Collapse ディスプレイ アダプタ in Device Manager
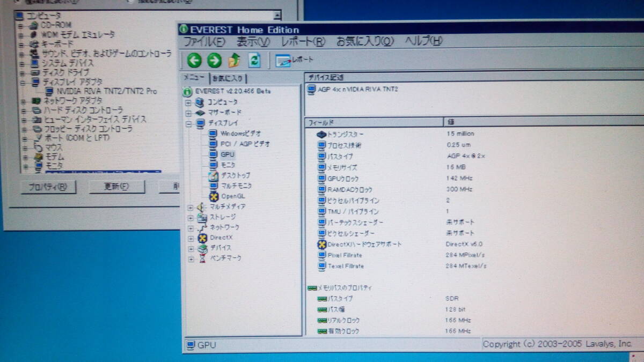This screenshot has height=362, width=644. [x=22, y=82]
